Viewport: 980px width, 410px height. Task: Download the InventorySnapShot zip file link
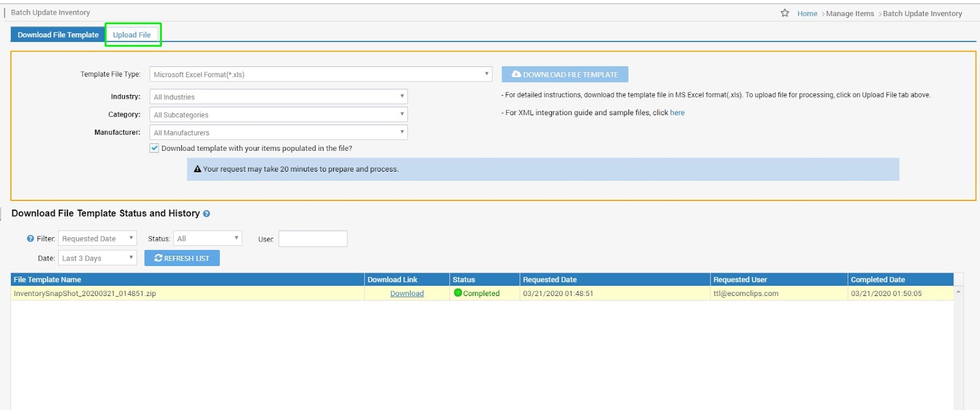pos(407,294)
